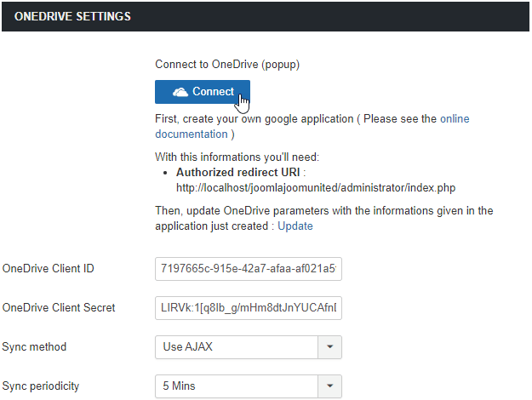Click the OneDrive cloud icon on Connect
Screen dimensions: 532x400
(180, 92)
